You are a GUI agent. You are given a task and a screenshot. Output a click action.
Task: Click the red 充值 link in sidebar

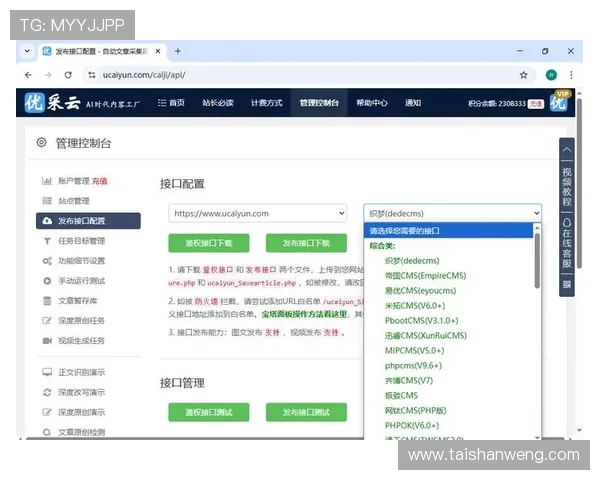pos(99,181)
